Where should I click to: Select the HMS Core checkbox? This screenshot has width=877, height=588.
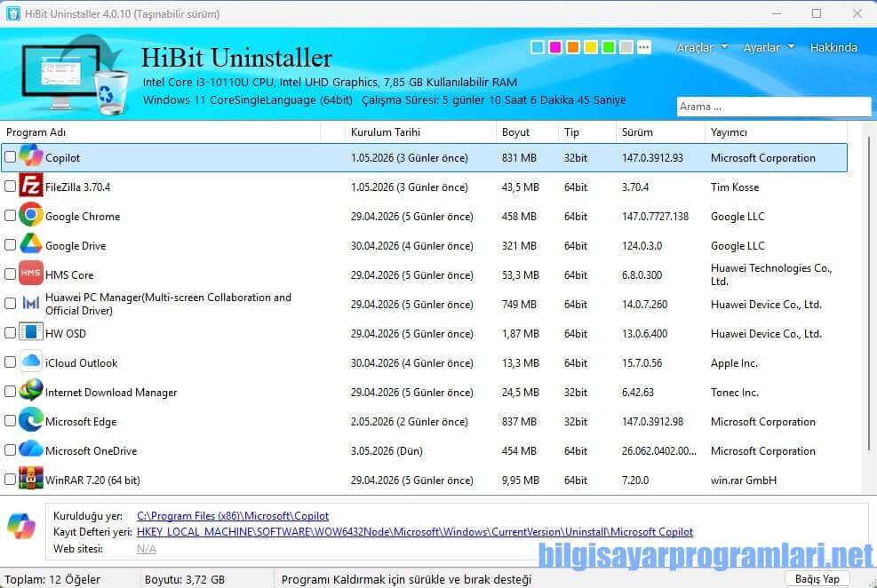pos(10,274)
